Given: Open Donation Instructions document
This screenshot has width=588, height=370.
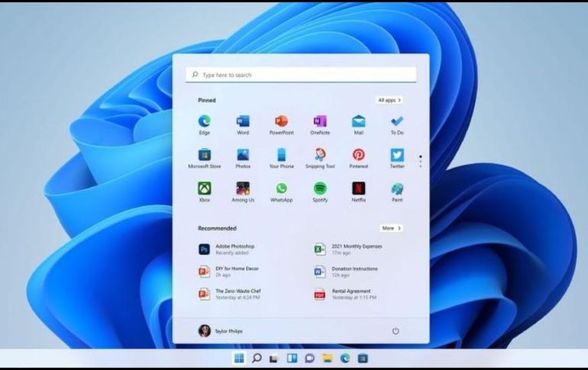Looking at the screenshot, I should point(346,272).
